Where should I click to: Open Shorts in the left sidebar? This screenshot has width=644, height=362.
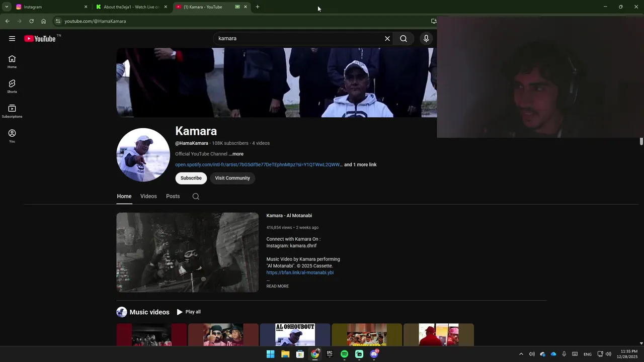click(x=12, y=86)
